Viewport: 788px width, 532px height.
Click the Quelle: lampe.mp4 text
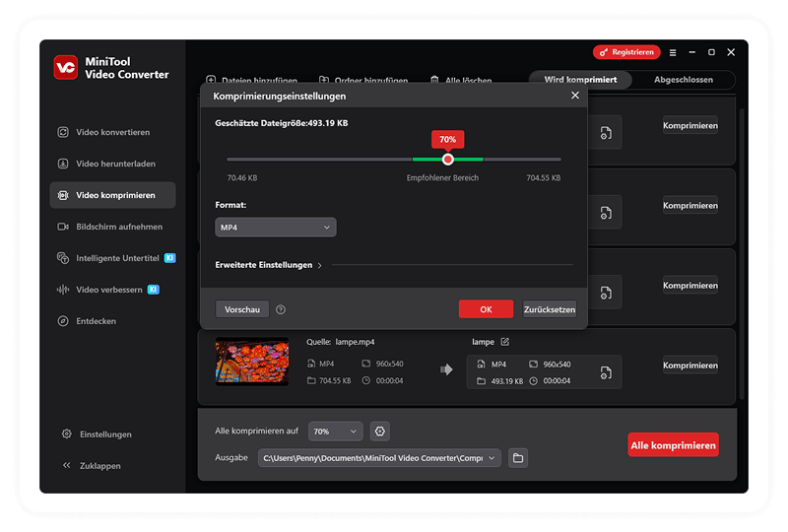[340, 342]
